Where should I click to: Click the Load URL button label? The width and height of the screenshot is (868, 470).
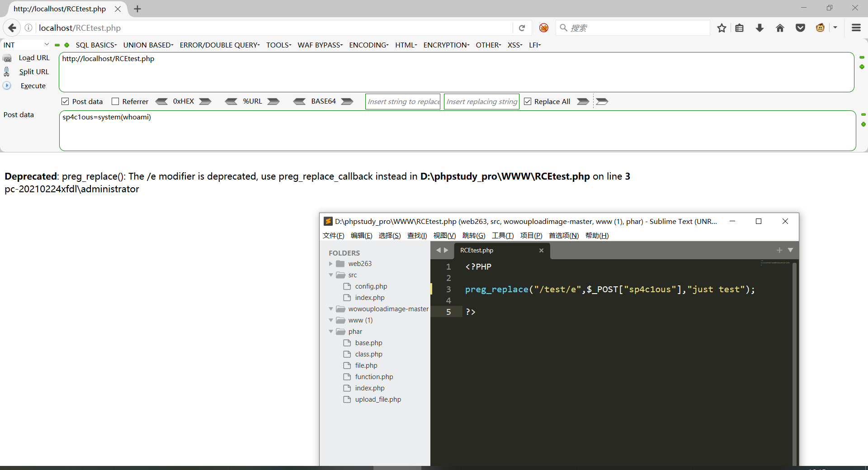click(34, 58)
